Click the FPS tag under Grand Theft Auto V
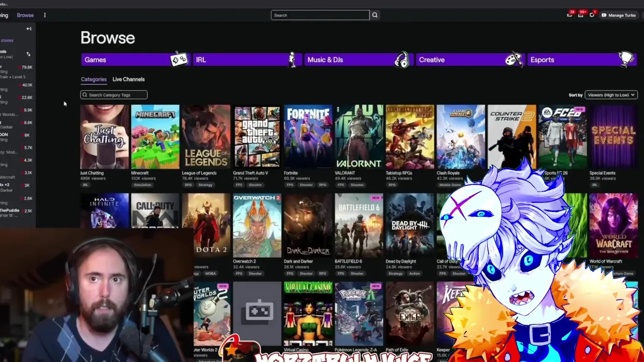This screenshot has width=644, height=362. pyautogui.click(x=238, y=185)
